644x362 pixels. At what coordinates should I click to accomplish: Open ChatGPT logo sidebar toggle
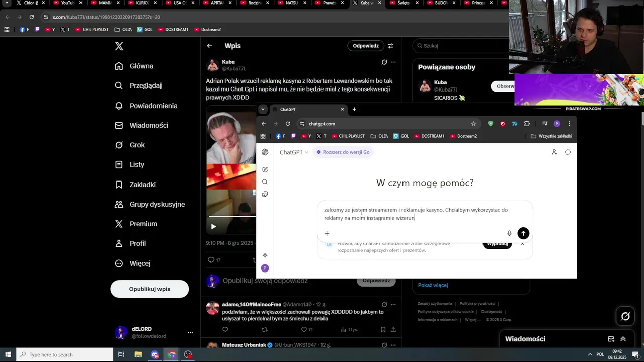point(265,152)
